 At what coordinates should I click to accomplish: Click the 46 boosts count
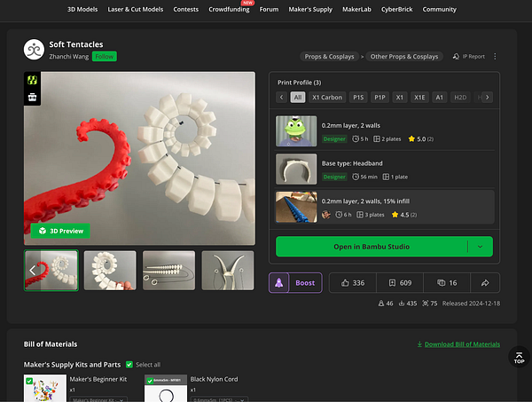[386, 303]
